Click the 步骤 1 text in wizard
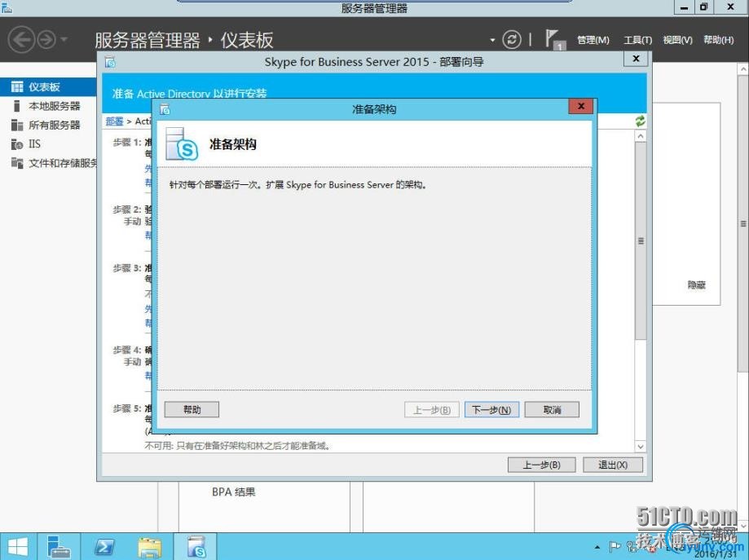 click(x=127, y=143)
